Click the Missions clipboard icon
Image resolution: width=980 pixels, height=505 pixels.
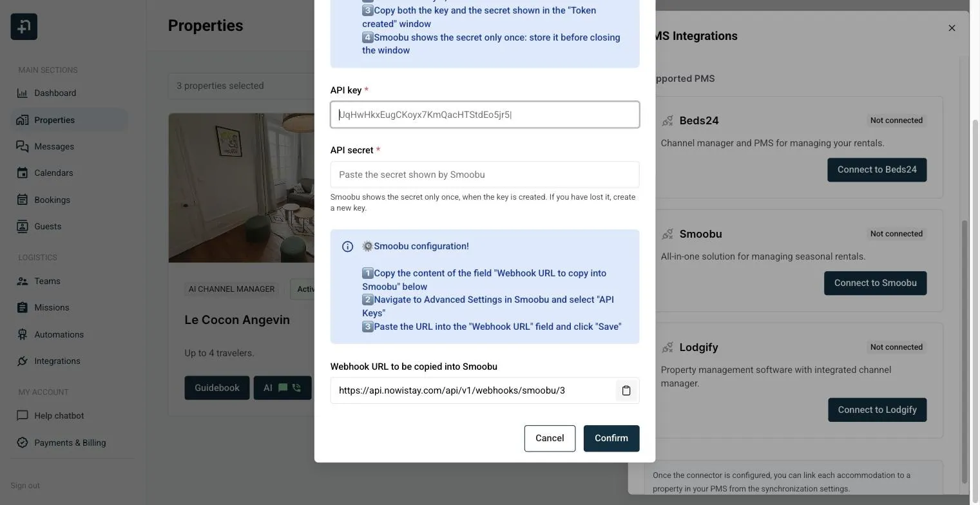[x=23, y=307]
